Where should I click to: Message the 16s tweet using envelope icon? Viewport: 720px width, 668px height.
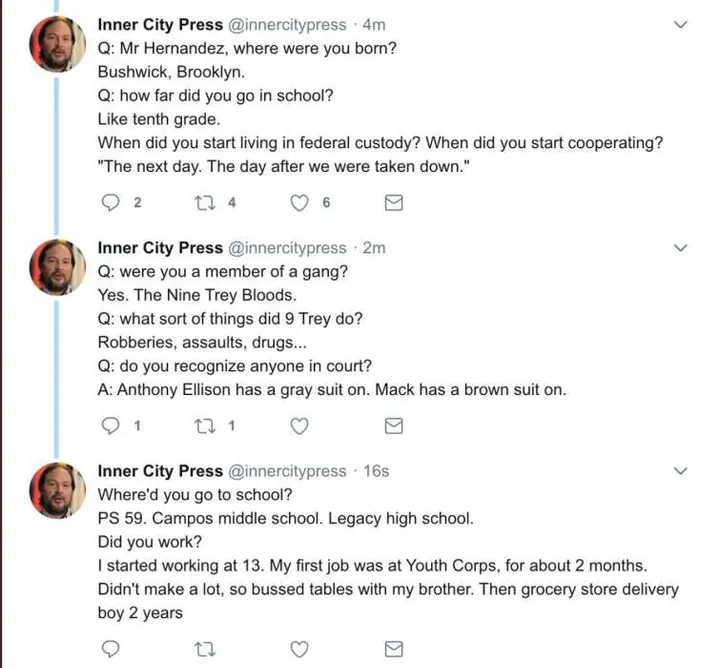pyautogui.click(x=394, y=649)
